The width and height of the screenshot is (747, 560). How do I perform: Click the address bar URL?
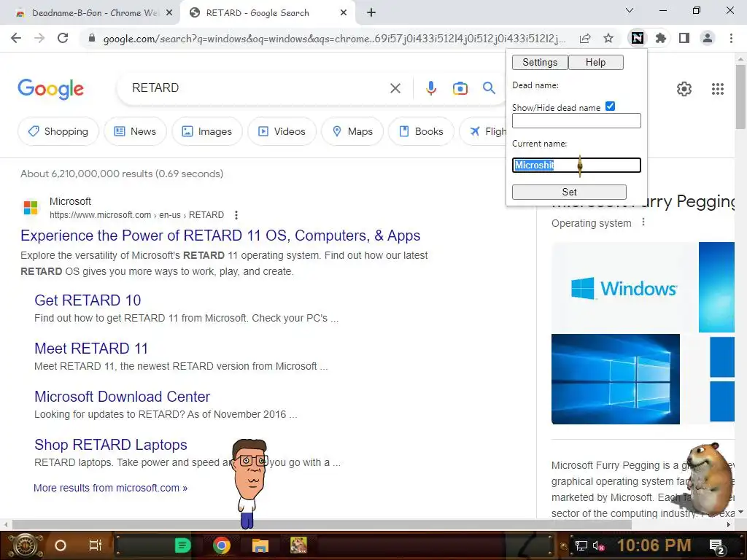[334, 39]
